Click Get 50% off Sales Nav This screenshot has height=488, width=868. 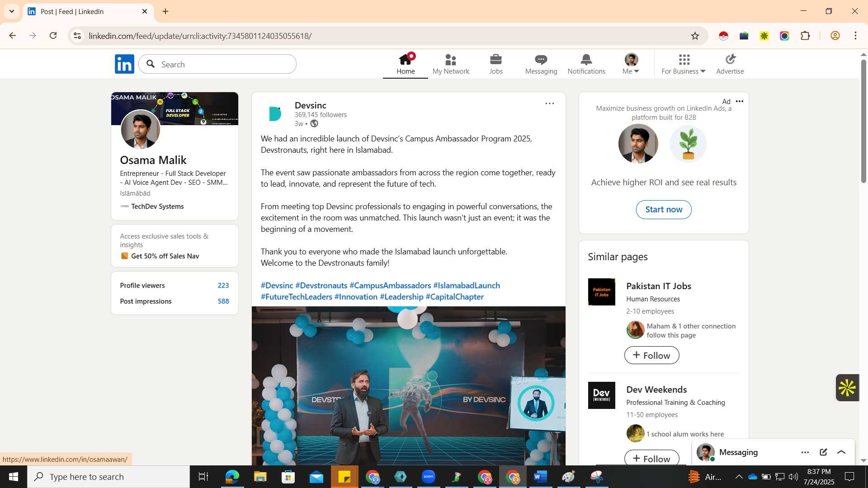coord(165,256)
